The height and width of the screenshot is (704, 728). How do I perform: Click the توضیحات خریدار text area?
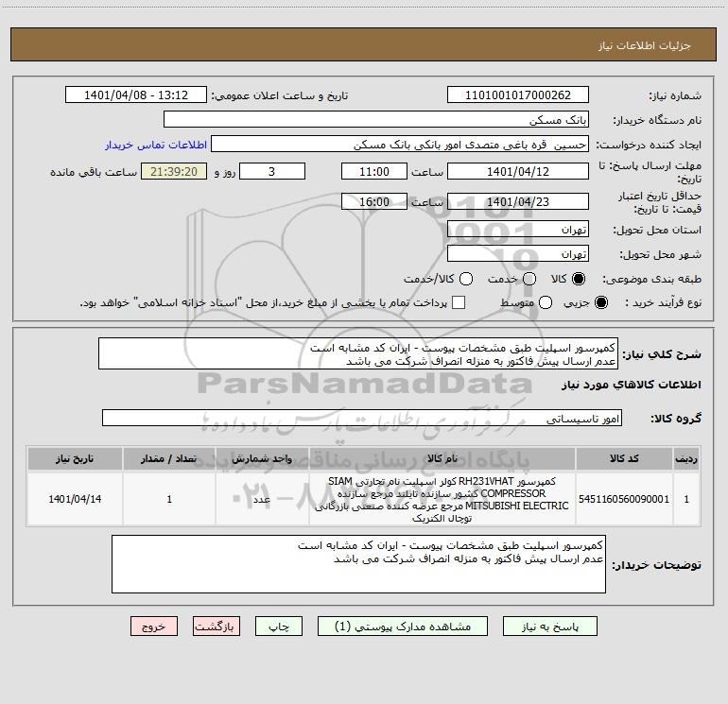click(x=358, y=564)
